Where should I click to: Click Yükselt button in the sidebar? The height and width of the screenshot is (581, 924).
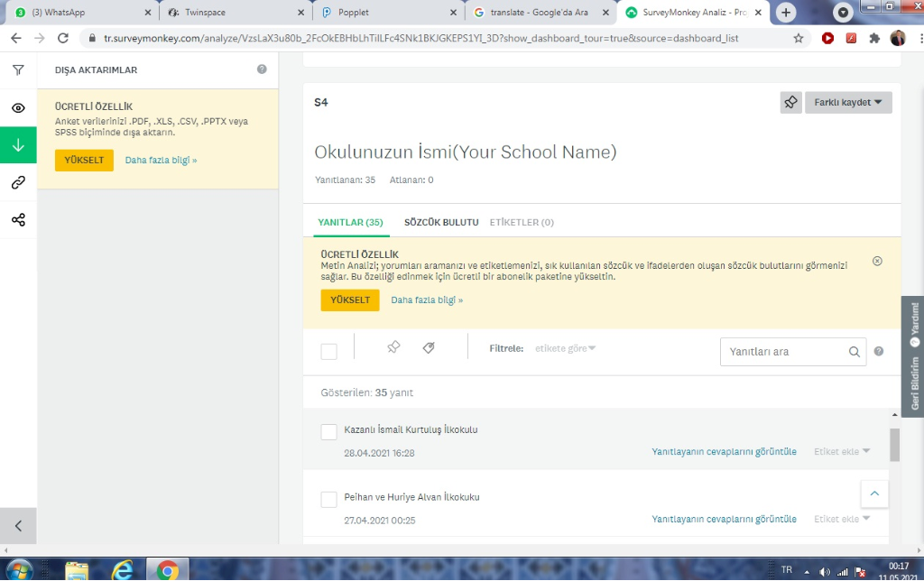point(84,160)
